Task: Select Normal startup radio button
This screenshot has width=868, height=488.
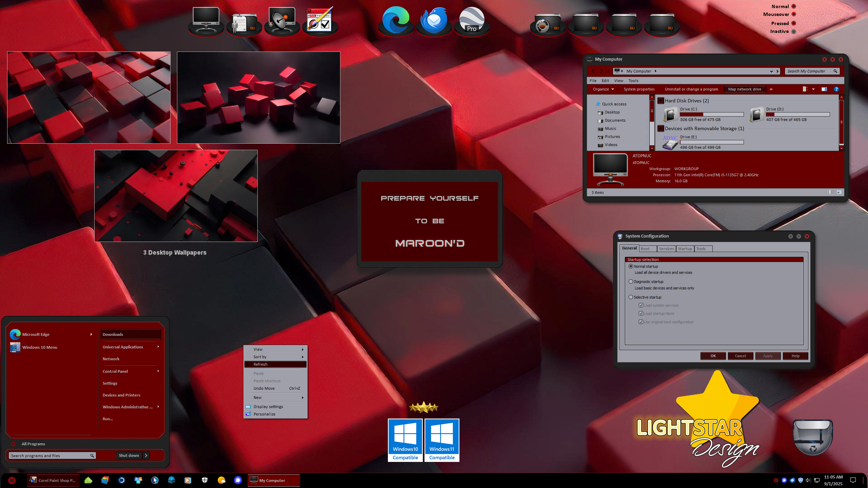Action: 631,266
